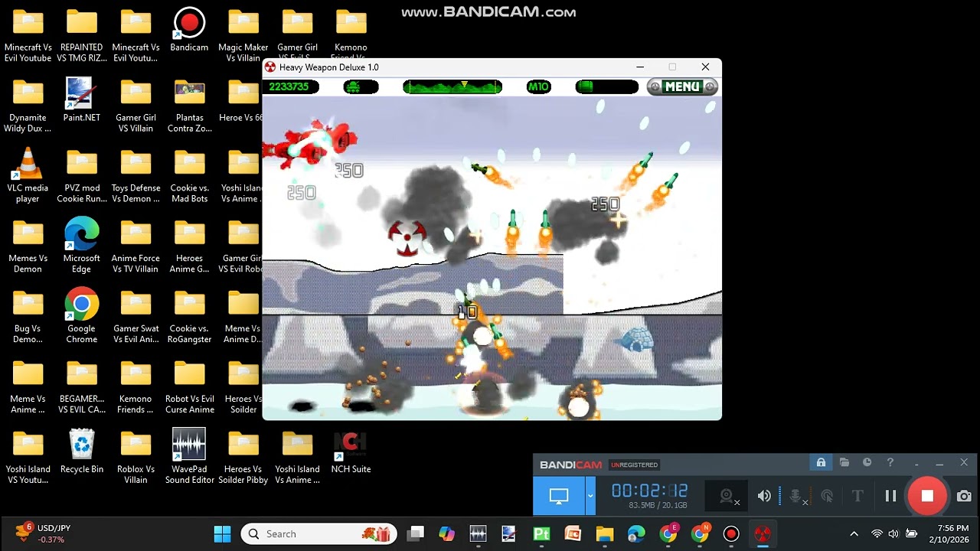Select the Magic Maker Vs Villain folder
Screen dimensions: 980x551
(243, 35)
